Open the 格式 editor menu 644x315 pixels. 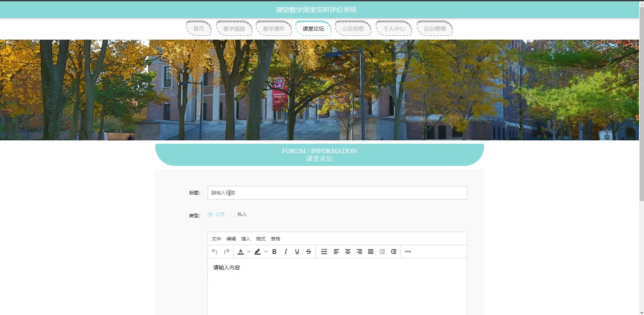point(261,239)
